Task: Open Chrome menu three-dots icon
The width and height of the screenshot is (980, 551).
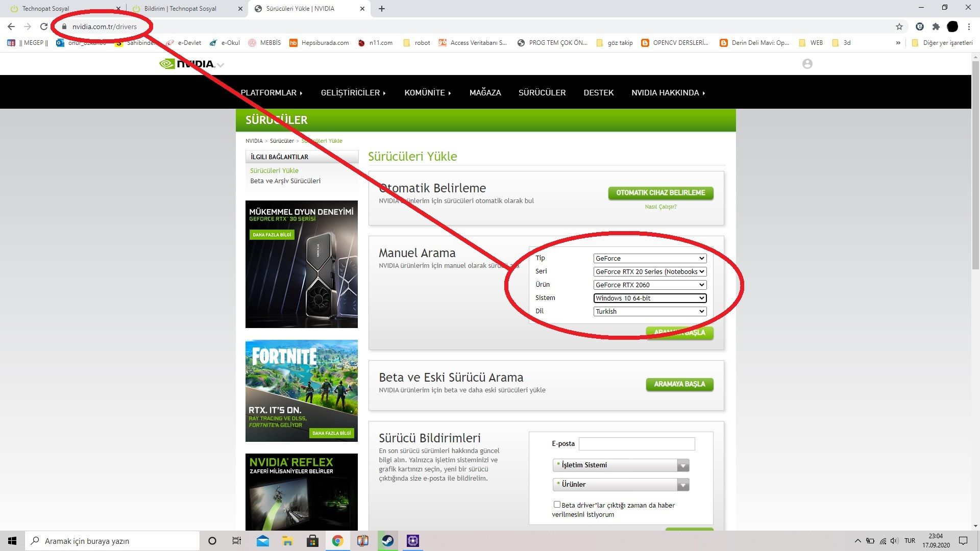Action: click(x=969, y=27)
